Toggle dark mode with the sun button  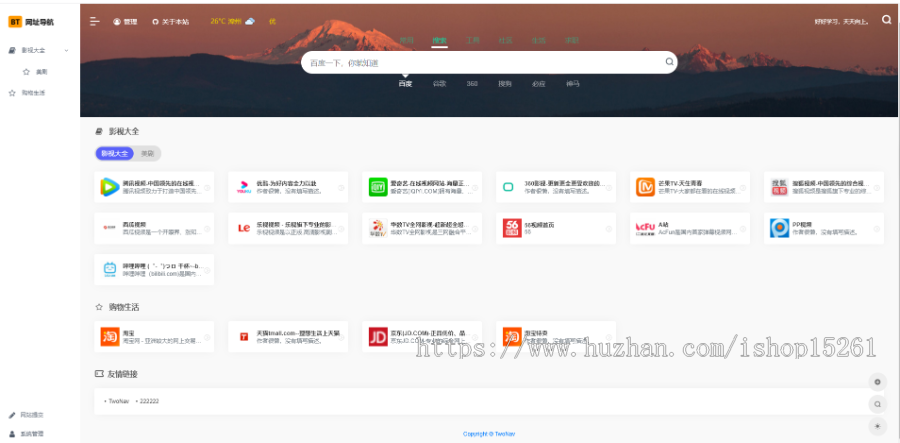coord(877,426)
